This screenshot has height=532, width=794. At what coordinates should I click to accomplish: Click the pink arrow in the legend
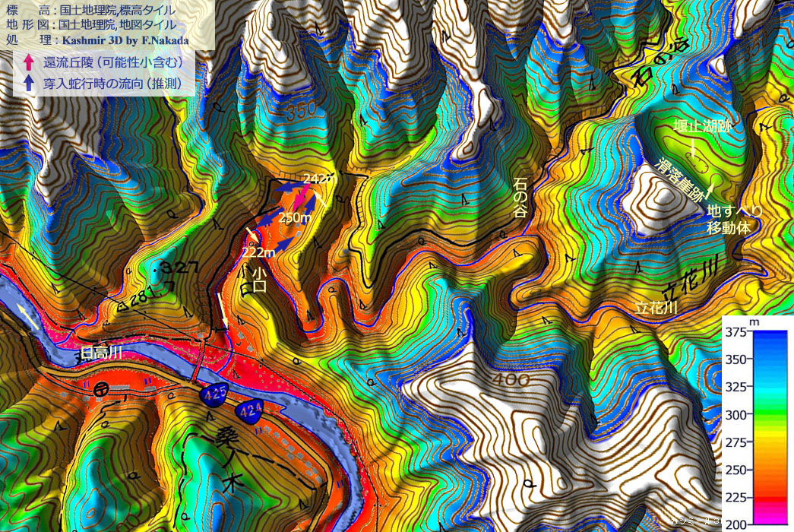[28, 63]
